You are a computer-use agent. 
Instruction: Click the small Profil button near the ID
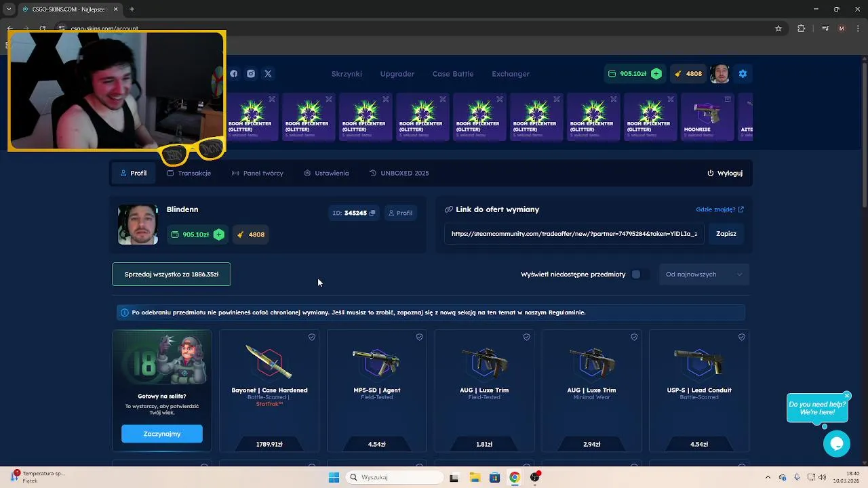pyautogui.click(x=400, y=213)
